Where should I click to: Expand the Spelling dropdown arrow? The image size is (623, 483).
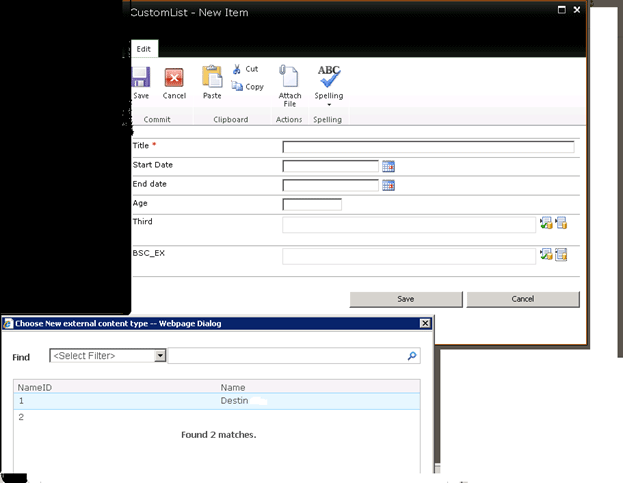(329, 105)
